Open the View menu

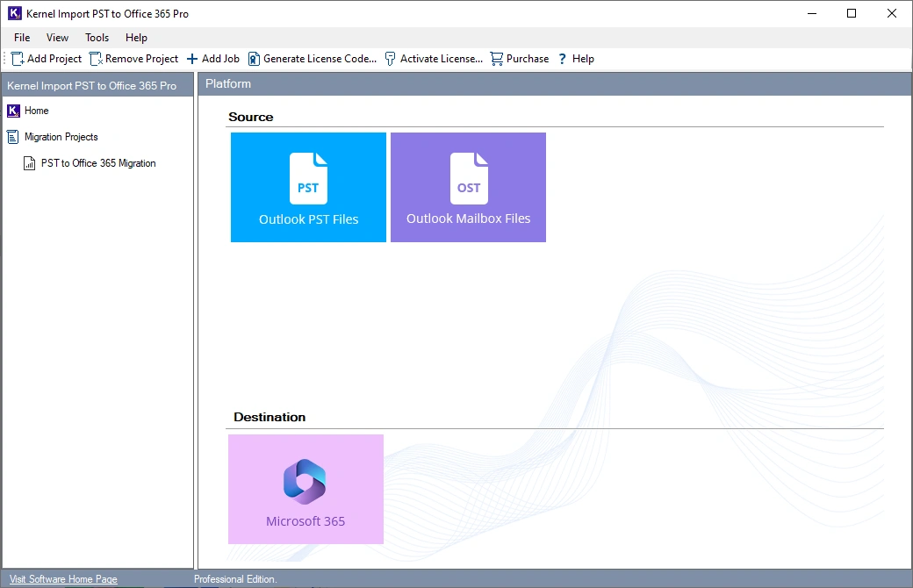coord(57,37)
